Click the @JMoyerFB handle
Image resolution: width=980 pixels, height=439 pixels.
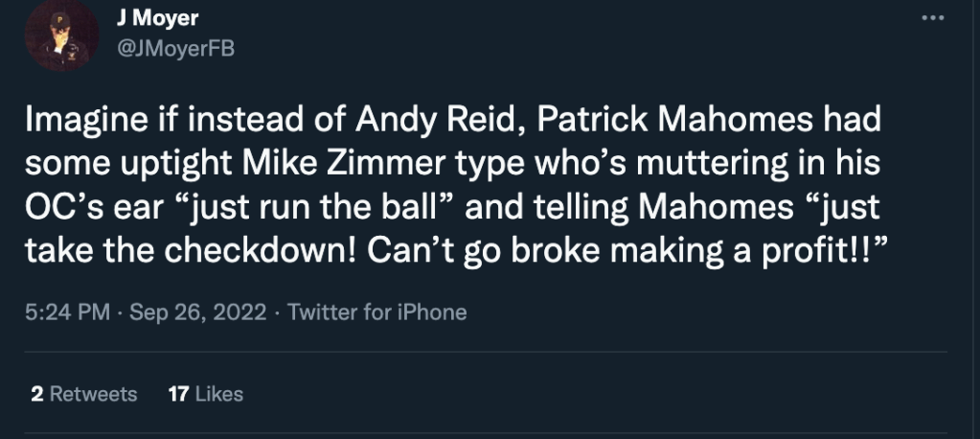click(x=177, y=49)
